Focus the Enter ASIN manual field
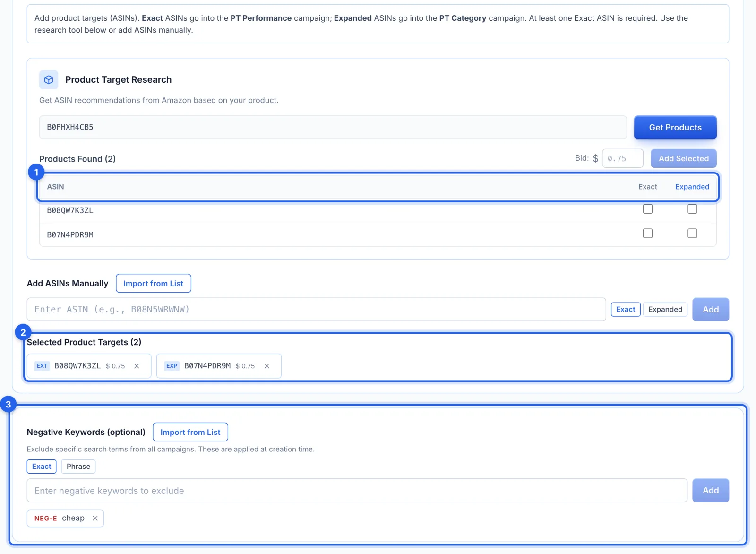Image resolution: width=756 pixels, height=554 pixels. 317,310
